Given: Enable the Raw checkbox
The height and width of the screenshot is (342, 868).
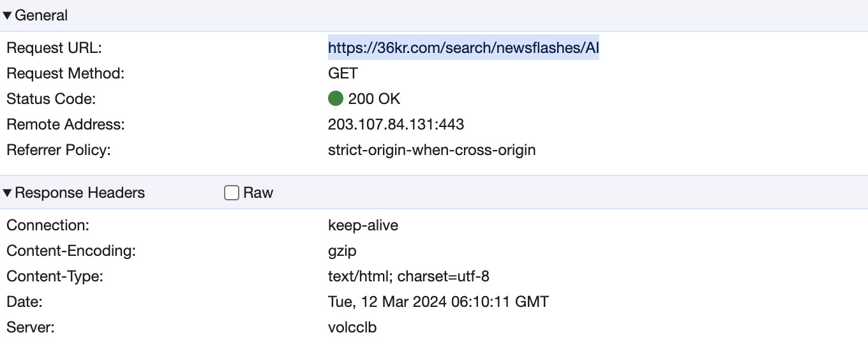Looking at the screenshot, I should coord(232,193).
